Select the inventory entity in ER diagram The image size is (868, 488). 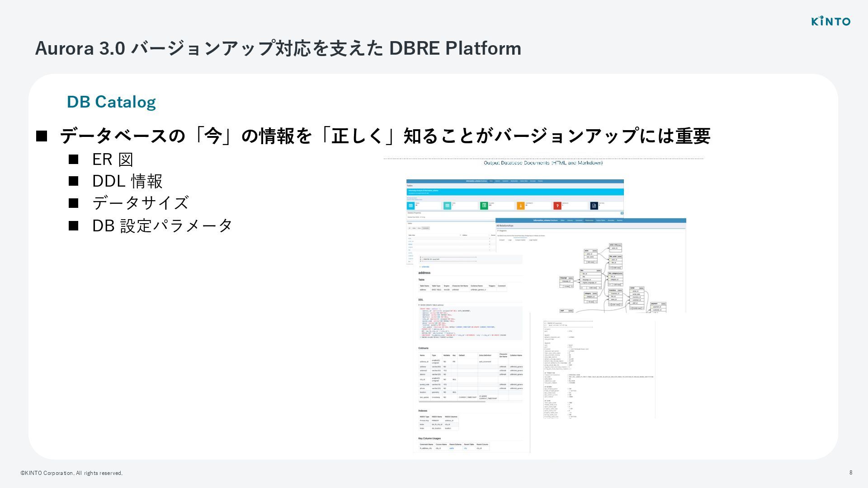pyautogui.click(x=616, y=296)
